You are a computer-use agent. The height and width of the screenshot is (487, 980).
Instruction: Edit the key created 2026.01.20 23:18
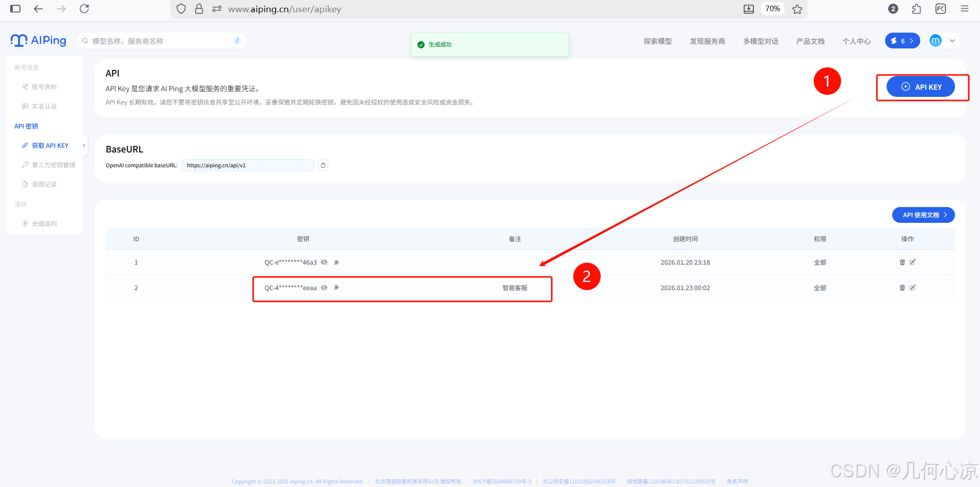(x=913, y=262)
